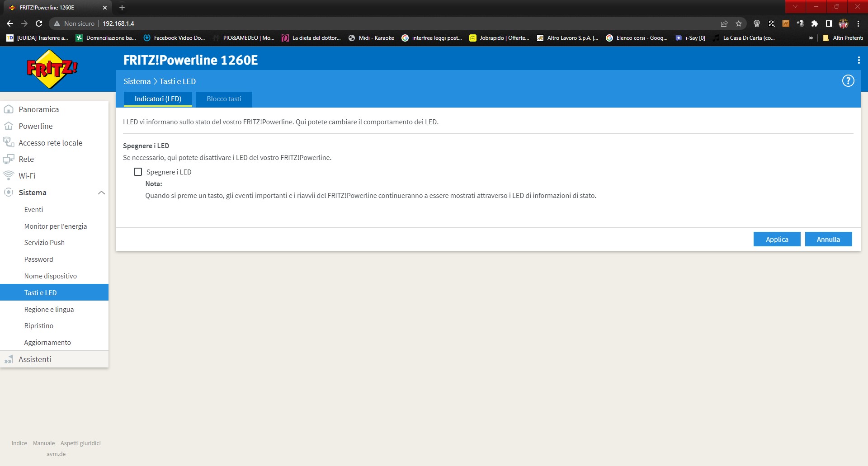The width and height of the screenshot is (868, 466).
Task: Open the Jobrapido | Offerte bookmark
Action: [499, 38]
